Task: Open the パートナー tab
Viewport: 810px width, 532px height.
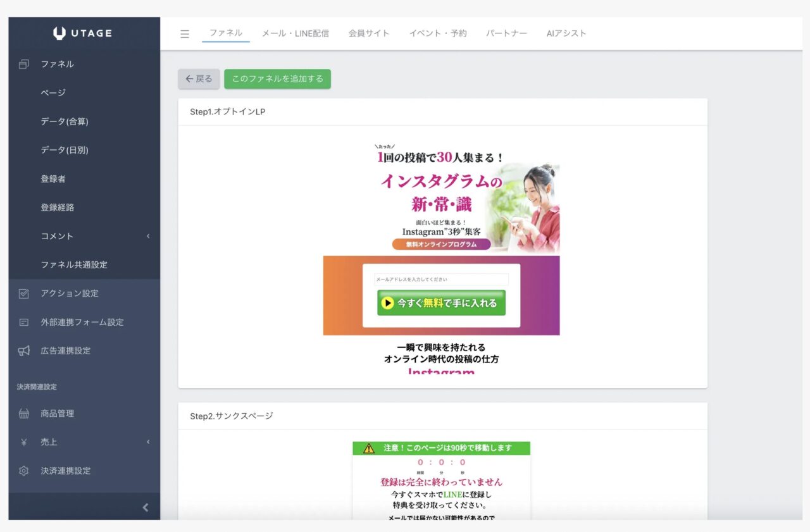Action: pyautogui.click(x=506, y=33)
